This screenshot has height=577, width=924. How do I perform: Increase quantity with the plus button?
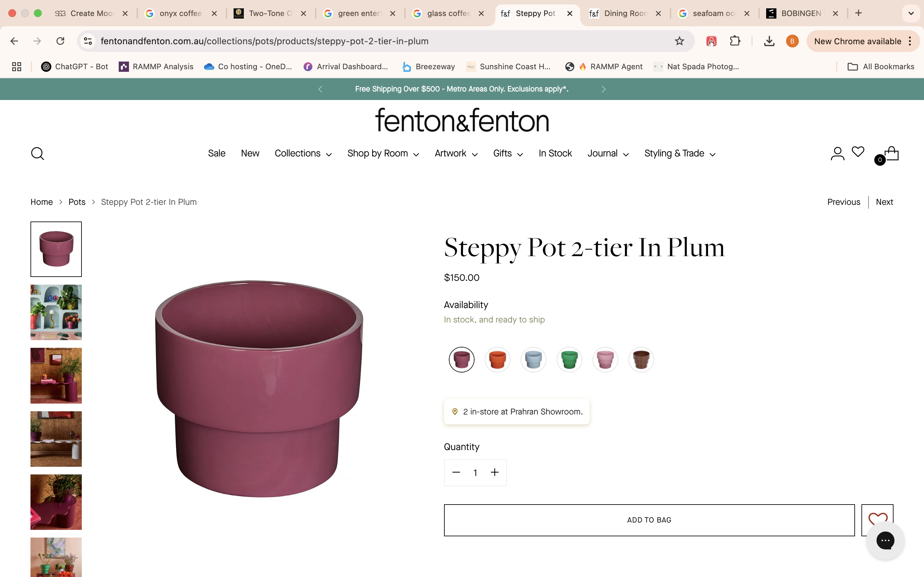pos(494,472)
